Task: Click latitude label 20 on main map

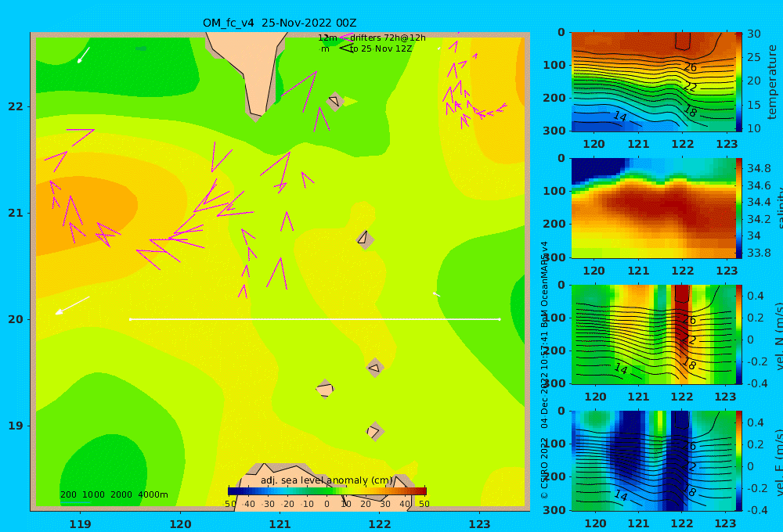Action: [16, 319]
